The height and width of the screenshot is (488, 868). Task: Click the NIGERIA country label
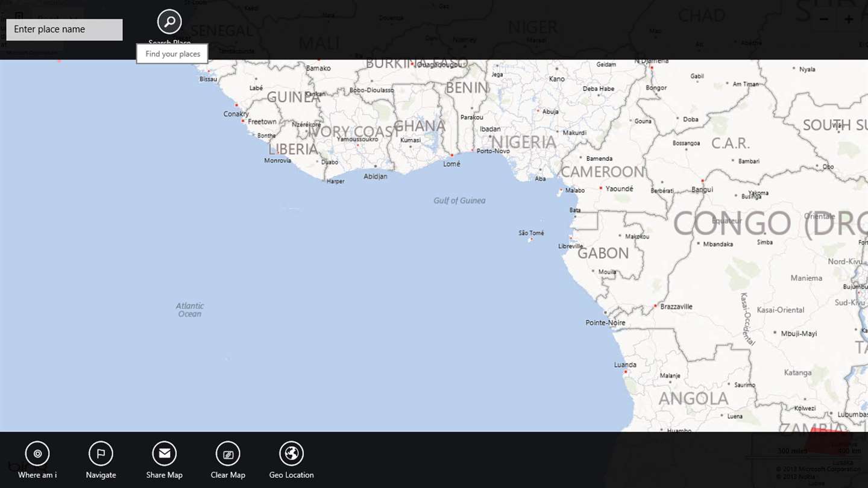[524, 142]
